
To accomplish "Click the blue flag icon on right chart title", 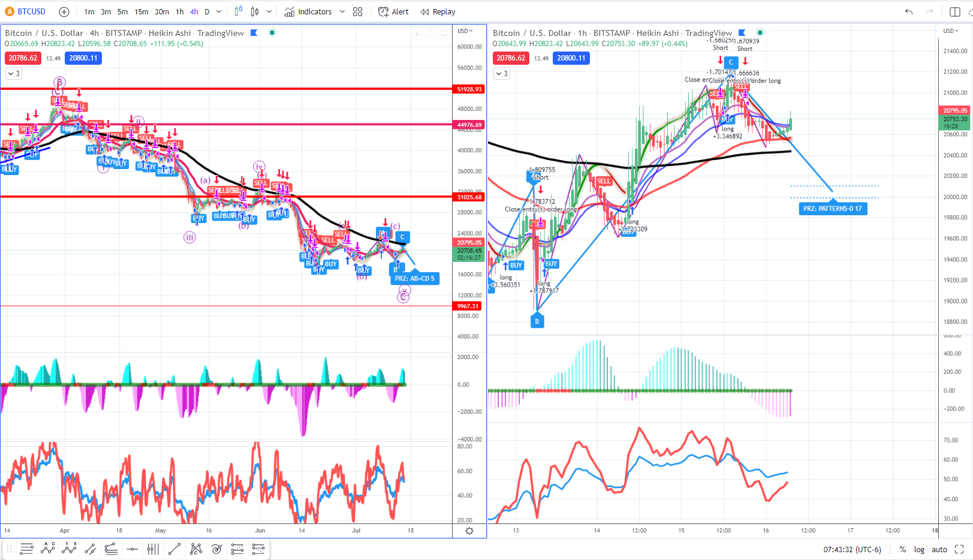I will [742, 33].
